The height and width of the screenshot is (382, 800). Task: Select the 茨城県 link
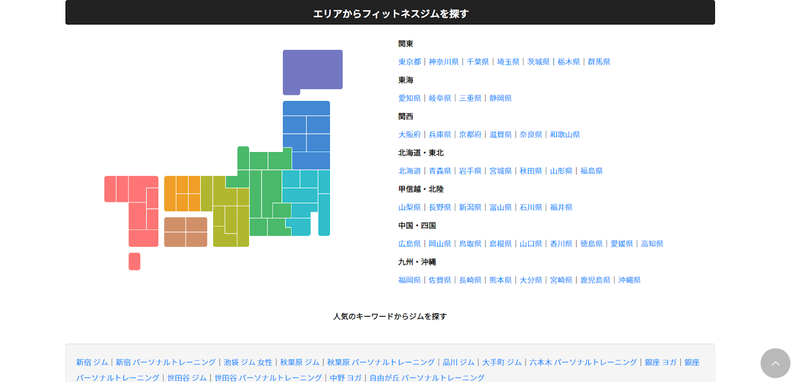pyautogui.click(x=538, y=62)
